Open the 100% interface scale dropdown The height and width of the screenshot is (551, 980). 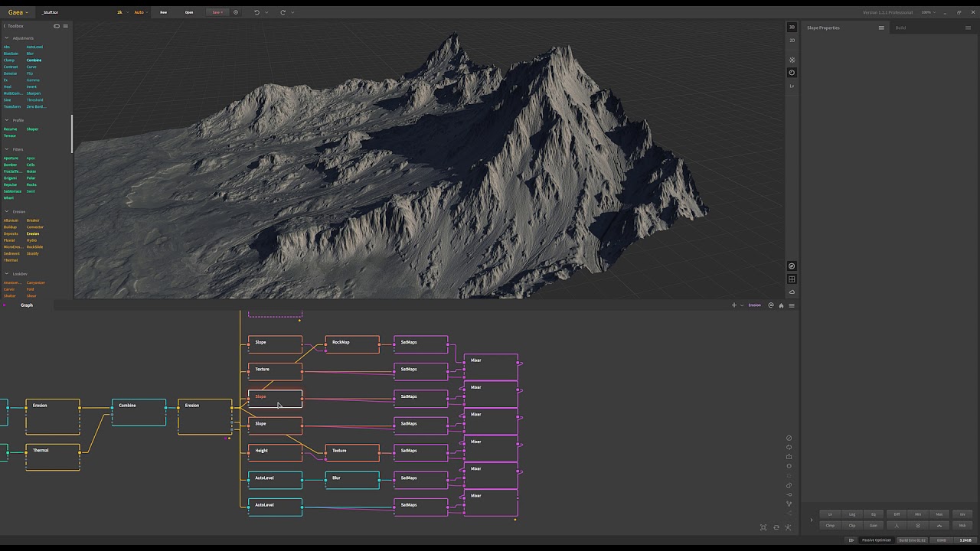[x=929, y=12]
